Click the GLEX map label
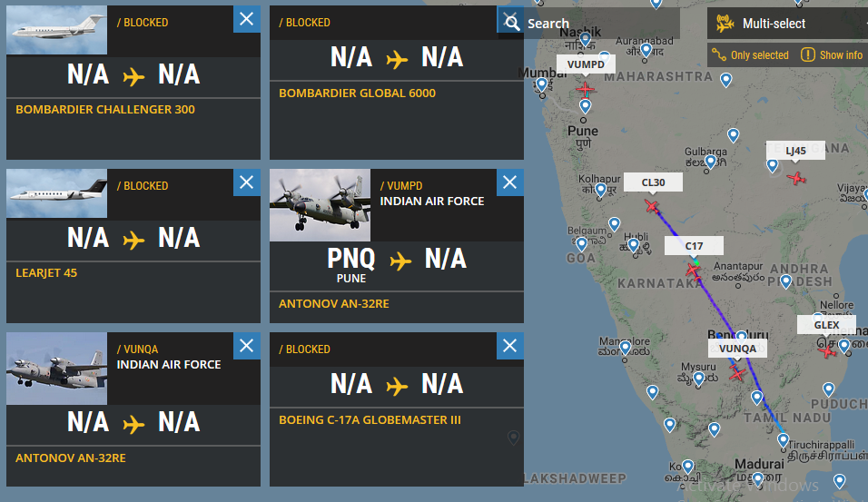Screen dimensions: 868x502 click(826, 324)
